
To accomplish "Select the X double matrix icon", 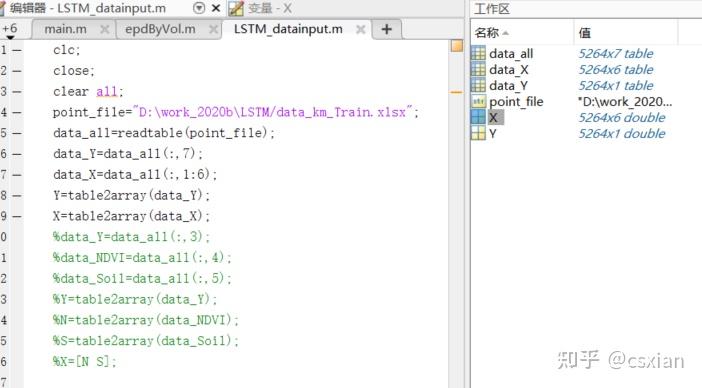I will [x=478, y=117].
